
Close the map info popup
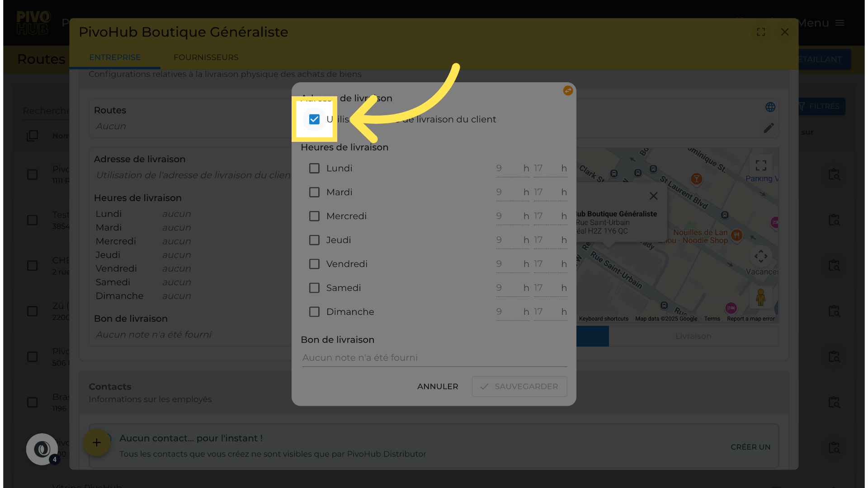point(653,196)
